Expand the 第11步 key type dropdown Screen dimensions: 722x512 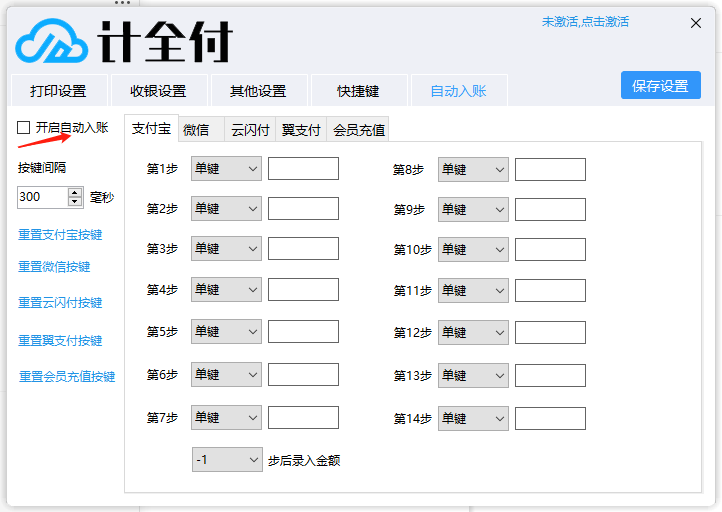(x=473, y=291)
